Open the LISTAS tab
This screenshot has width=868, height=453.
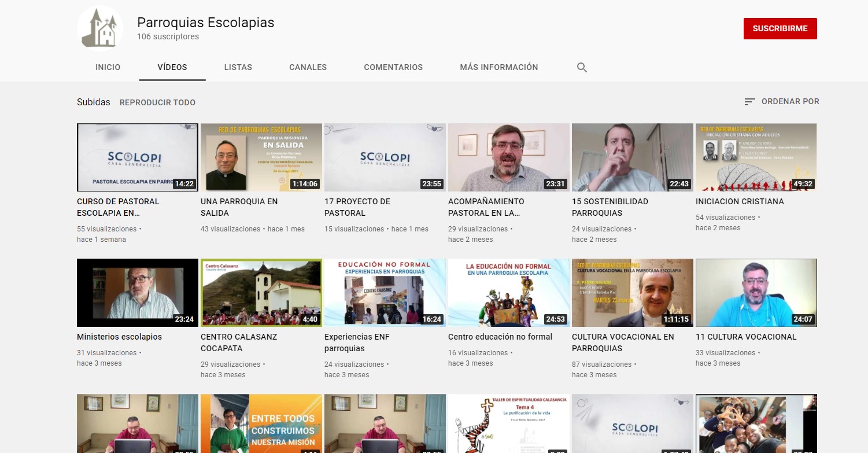pos(238,67)
